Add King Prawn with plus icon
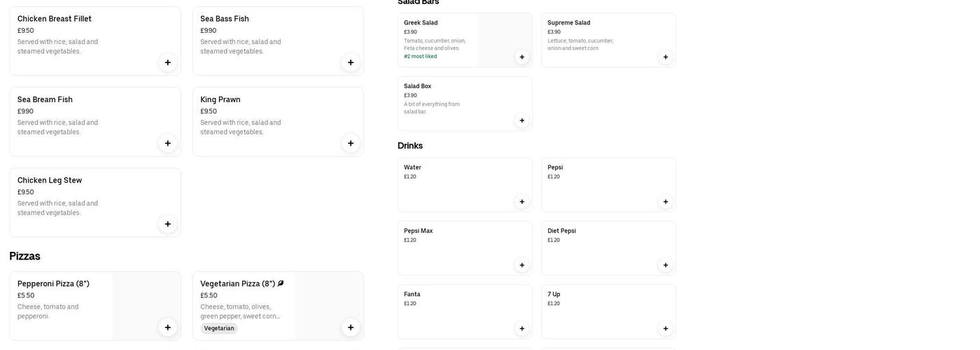 point(351,143)
